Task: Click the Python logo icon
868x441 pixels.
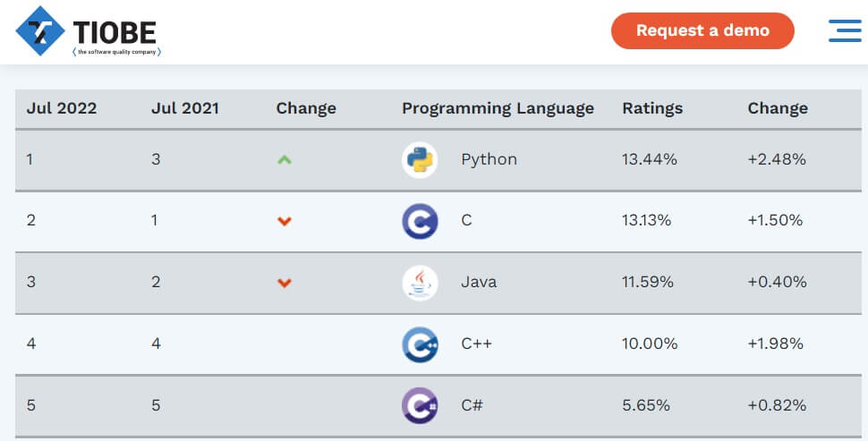Action: [420, 160]
